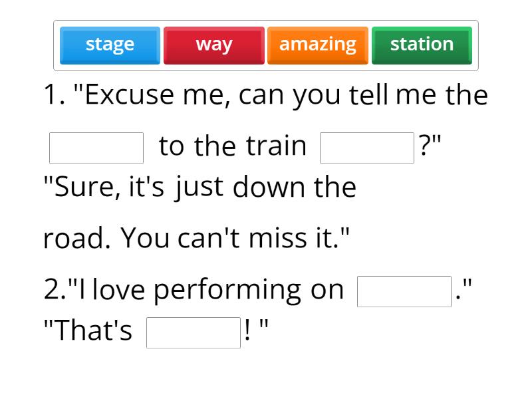Click sentence 2 starting with 'I love performing'
The width and height of the screenshot is (532, 399).
tap(192, 289)
